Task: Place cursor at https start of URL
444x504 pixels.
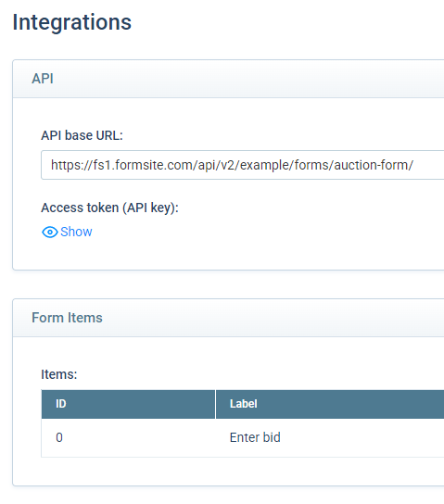Action: click(51, 165)
